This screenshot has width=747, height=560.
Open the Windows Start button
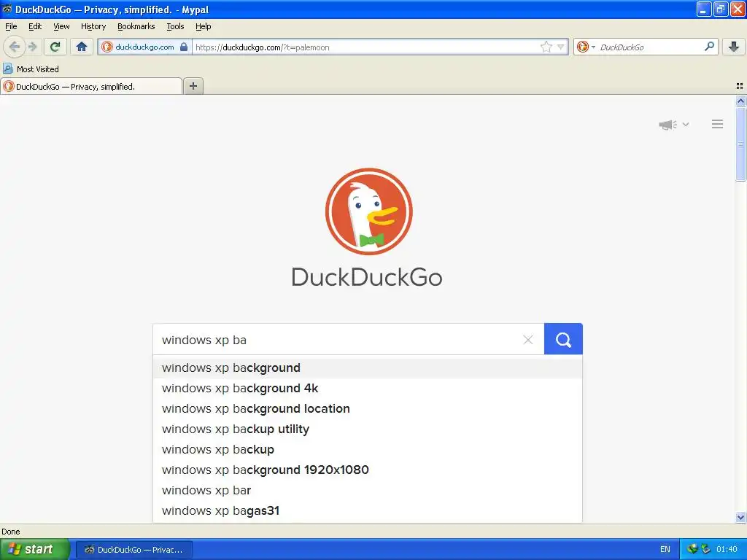(x=34, y=549)
